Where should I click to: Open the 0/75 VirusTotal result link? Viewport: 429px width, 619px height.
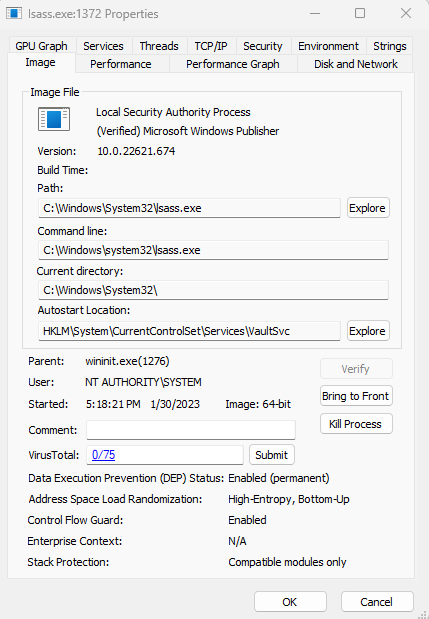click(x=103, y=455)
